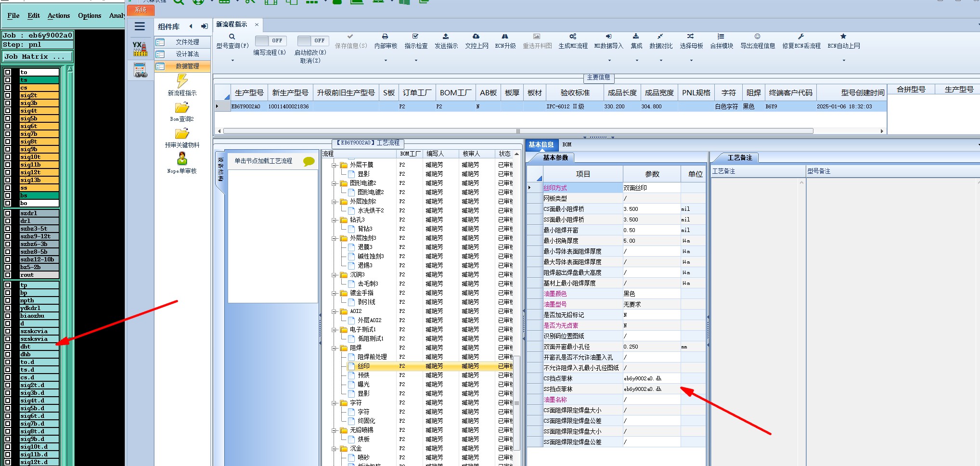The width and height of the screenshot is (980, 466).
Task: Open the 设计算法 sidebar section
Action: (182, 54)
